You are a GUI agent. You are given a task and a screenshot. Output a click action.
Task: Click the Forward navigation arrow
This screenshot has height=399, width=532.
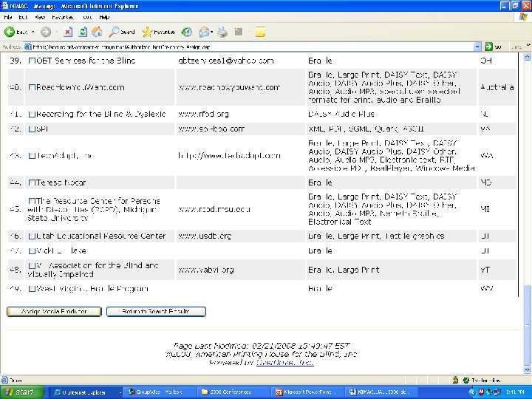click(46, 32)
